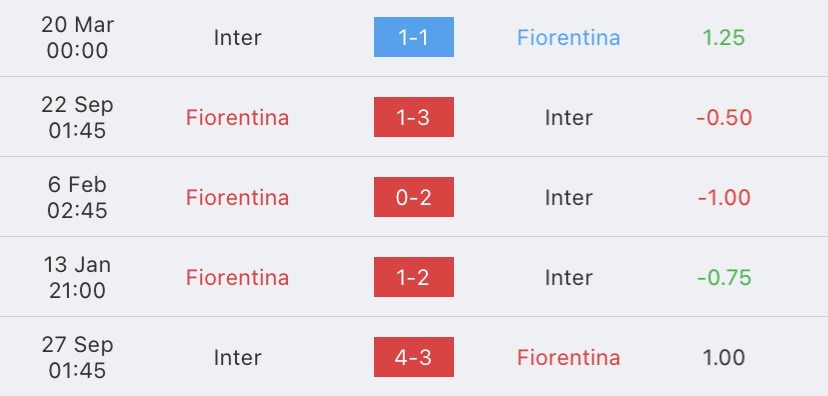Open the 4-3 score badge
828x396 pixels.
pyautogui.click(x=413, y=357)
